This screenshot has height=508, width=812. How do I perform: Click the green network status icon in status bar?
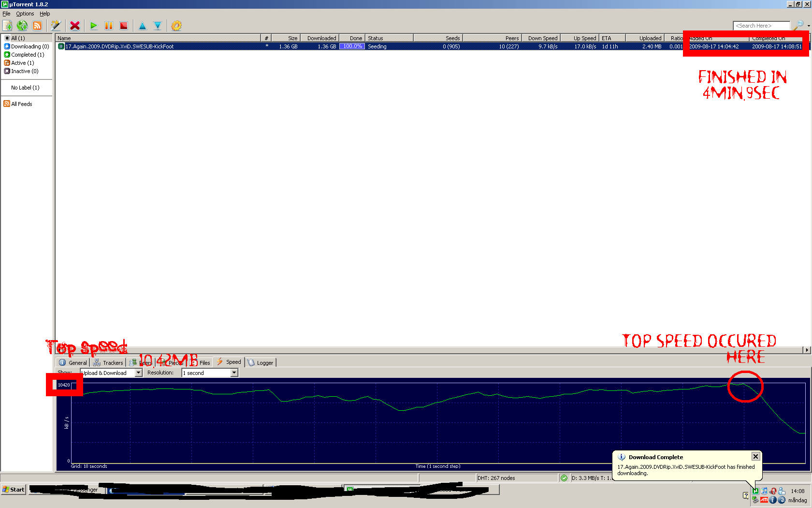click(564, 478)
